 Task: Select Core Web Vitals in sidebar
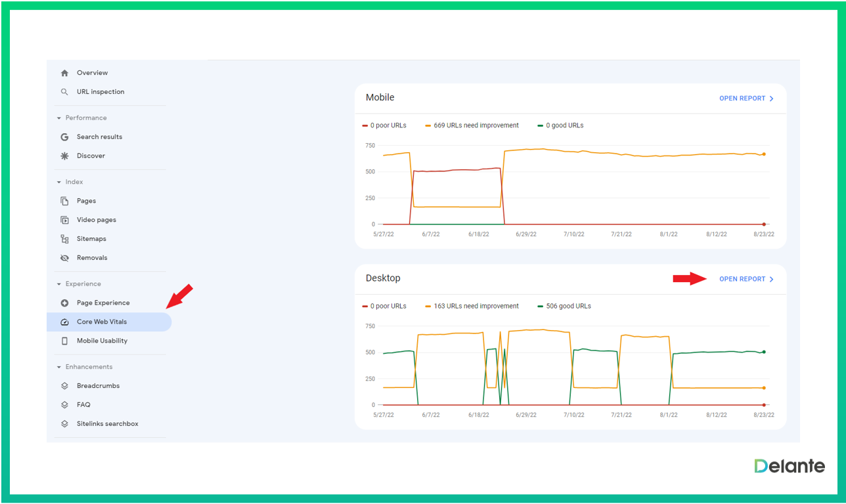tap(102, 322)
